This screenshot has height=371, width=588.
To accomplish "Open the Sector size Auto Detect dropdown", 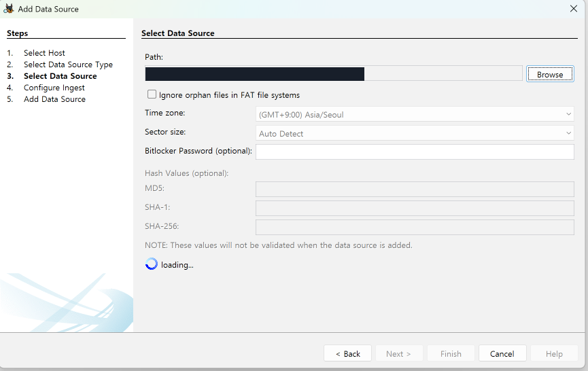I will pyautogui.click(x=415, y=133).
